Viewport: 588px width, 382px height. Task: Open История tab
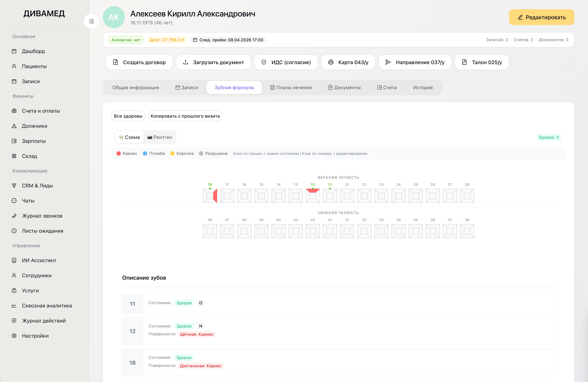click(423, 87)
